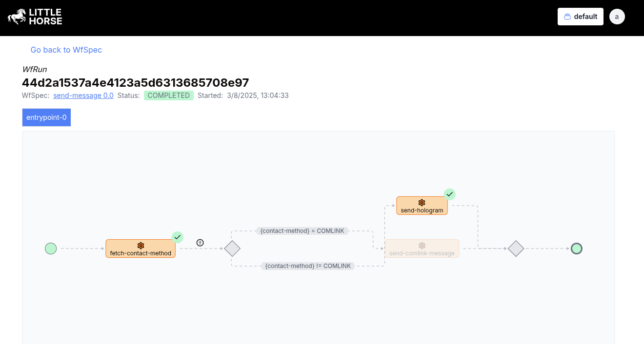Click the Little Horse logo
This screenshot has width=644, height=344.
tap(34, 16)
